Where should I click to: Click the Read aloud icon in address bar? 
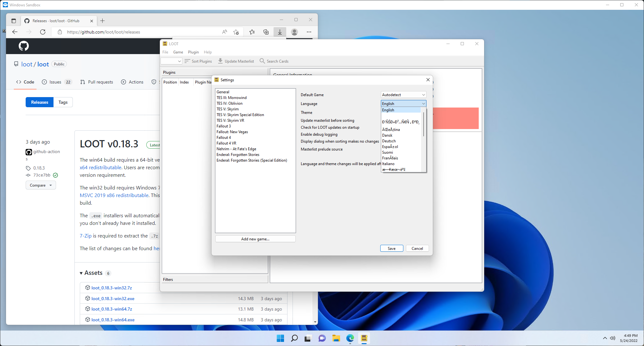[x=224, y=32]
